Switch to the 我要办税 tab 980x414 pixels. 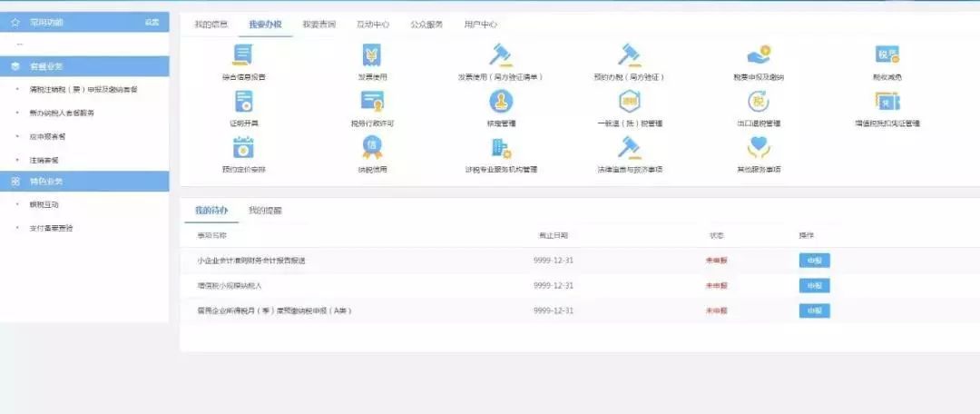pos(265,25)
